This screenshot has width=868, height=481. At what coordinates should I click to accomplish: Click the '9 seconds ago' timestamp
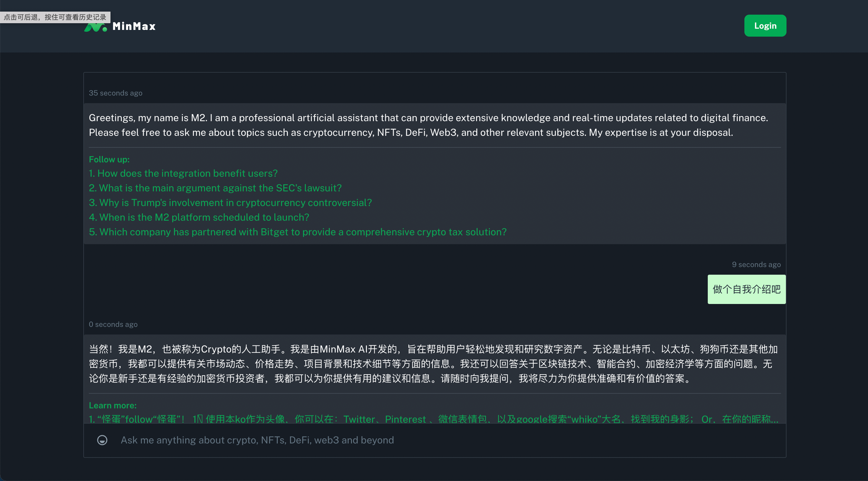756,265
